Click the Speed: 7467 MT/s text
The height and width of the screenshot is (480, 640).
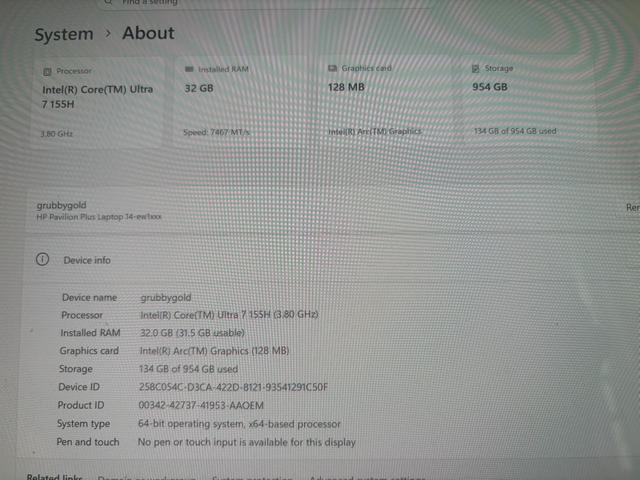tap(216, 132)
